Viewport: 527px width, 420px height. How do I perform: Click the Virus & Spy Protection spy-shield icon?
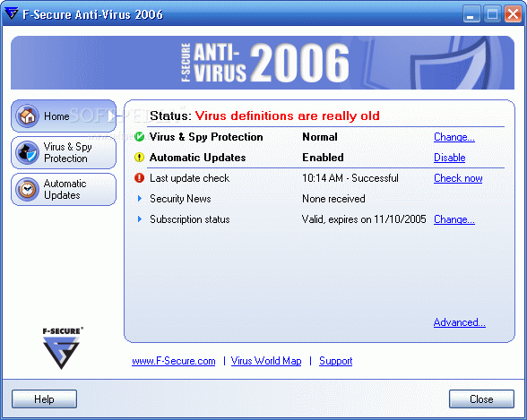click(x=28, y=153)
